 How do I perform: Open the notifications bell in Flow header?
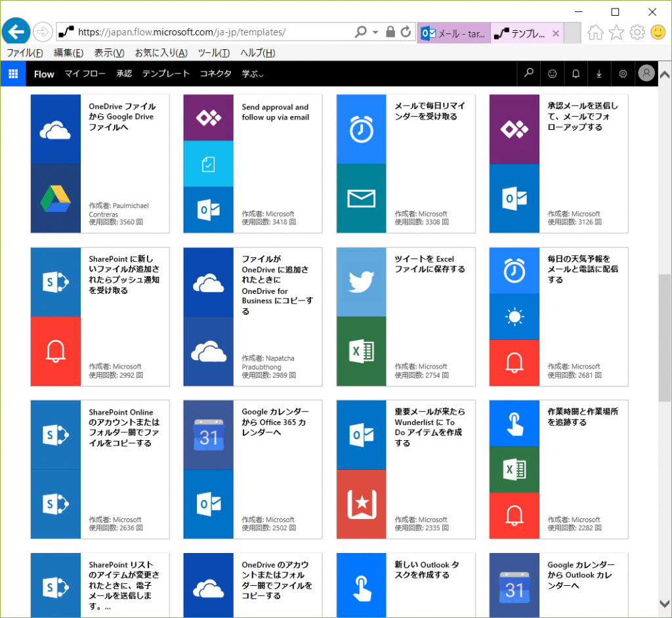(576, 74)
